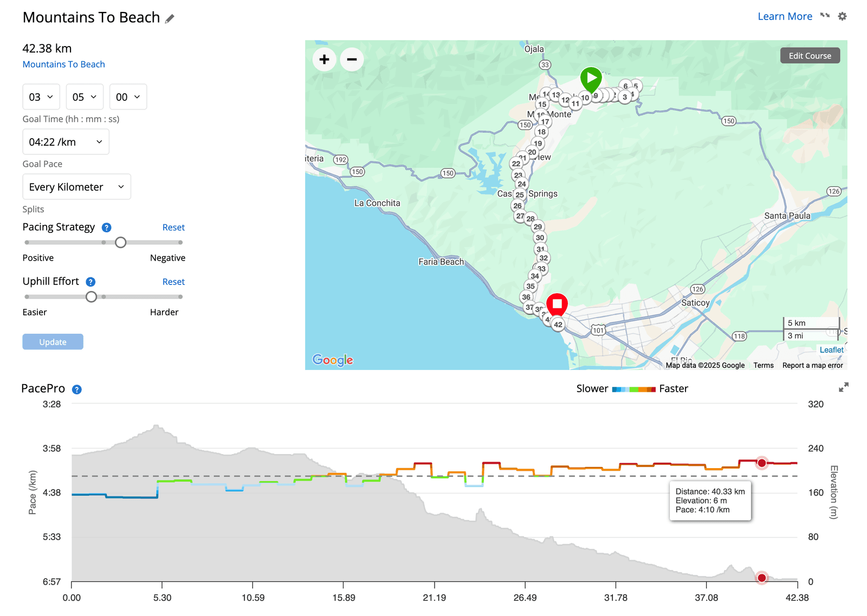The width and height of the screenshot is (867, 616).
Task: Open map Terms link
Action: (763, 365)
